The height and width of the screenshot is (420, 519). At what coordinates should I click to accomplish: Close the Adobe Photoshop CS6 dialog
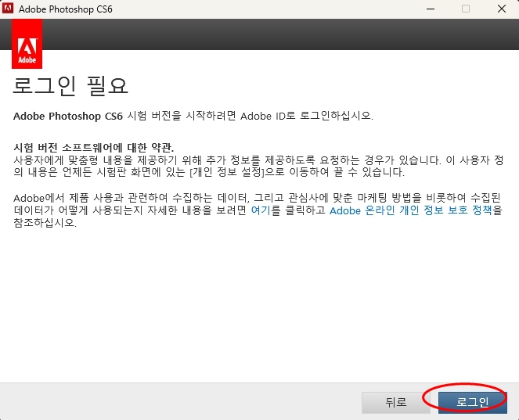[x=502, y=9]
